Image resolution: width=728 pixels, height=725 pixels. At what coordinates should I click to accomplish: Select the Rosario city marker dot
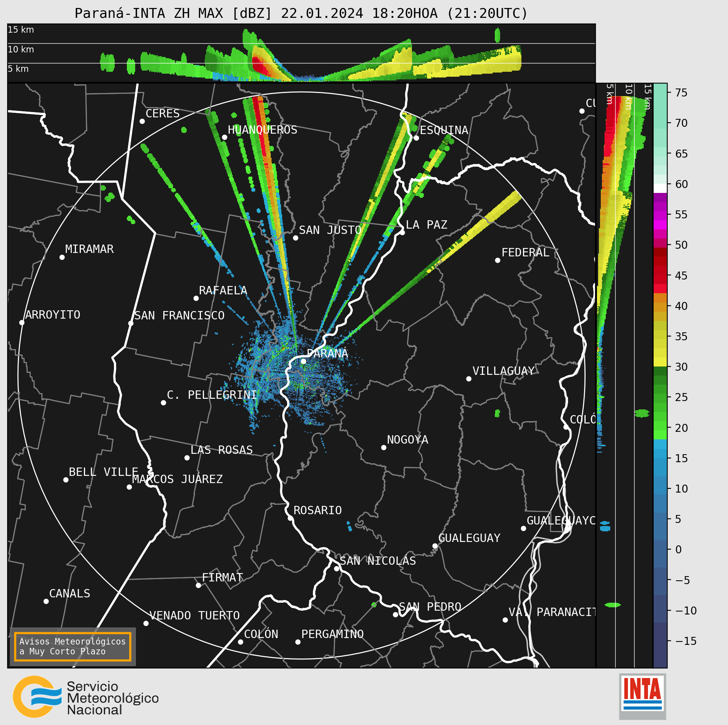pyautogui.click(x=290, y=518)
